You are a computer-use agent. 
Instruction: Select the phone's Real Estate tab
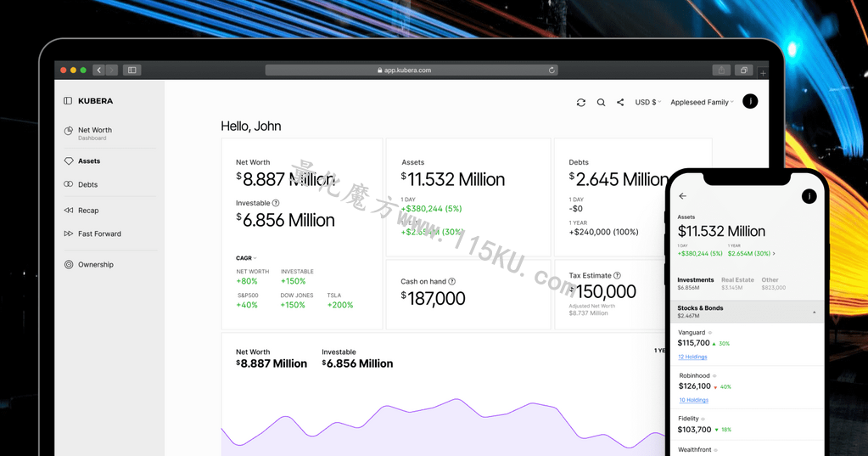[737, 283]
